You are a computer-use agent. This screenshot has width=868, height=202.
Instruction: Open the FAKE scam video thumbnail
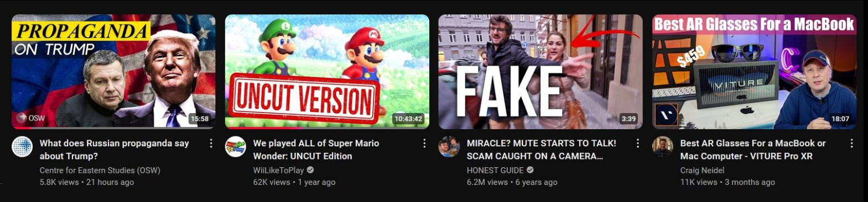[x=540, y=72]
